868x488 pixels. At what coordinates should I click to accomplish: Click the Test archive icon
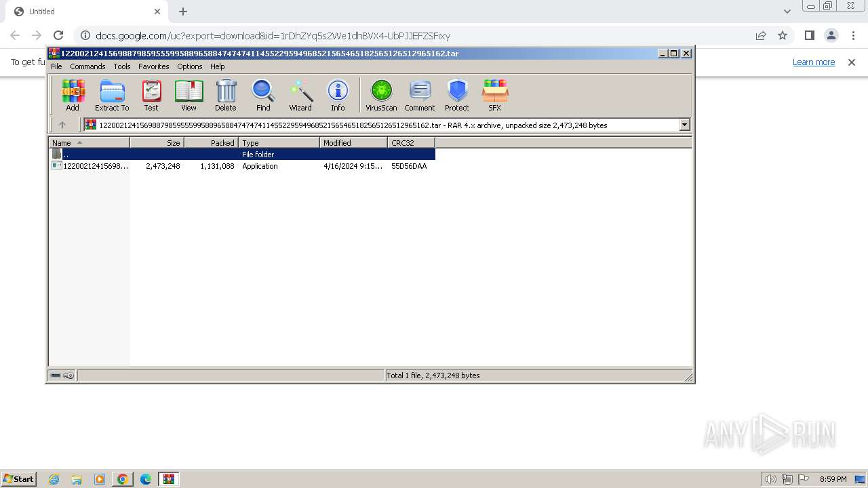coord(151,95)
